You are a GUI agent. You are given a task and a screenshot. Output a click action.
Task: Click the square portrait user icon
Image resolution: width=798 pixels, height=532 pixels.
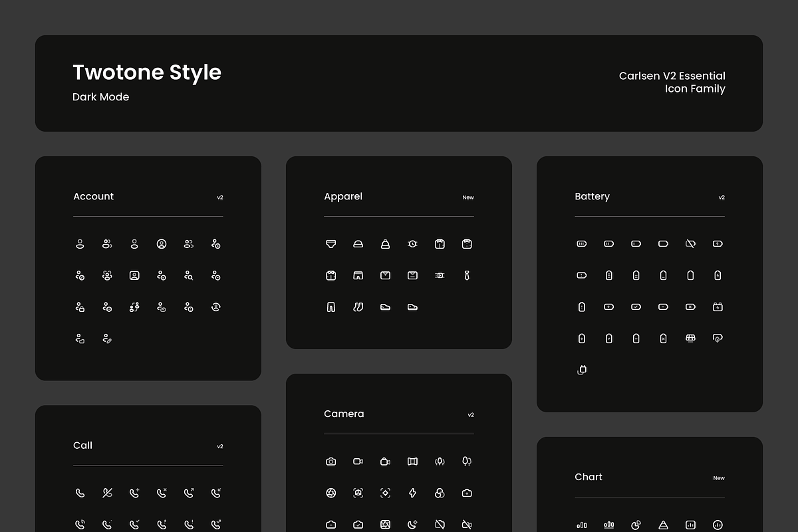(x=134, y=275)
